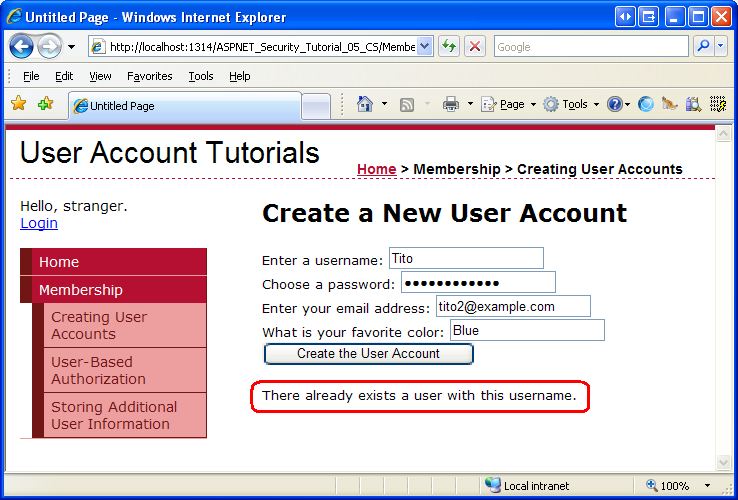The height and width of the screenshot is (500, 738).
Task: Open the Edit menu
Action: click(64, 76)
